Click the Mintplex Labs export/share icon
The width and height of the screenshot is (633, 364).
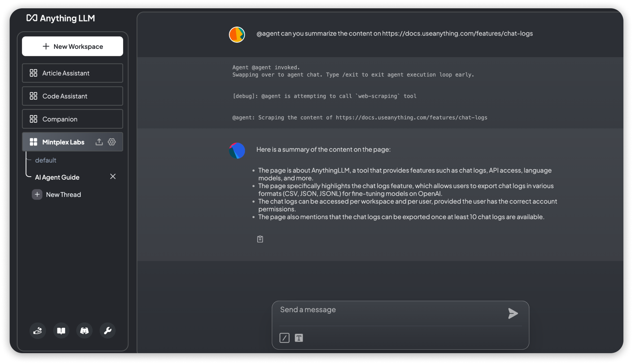(99, 142)
